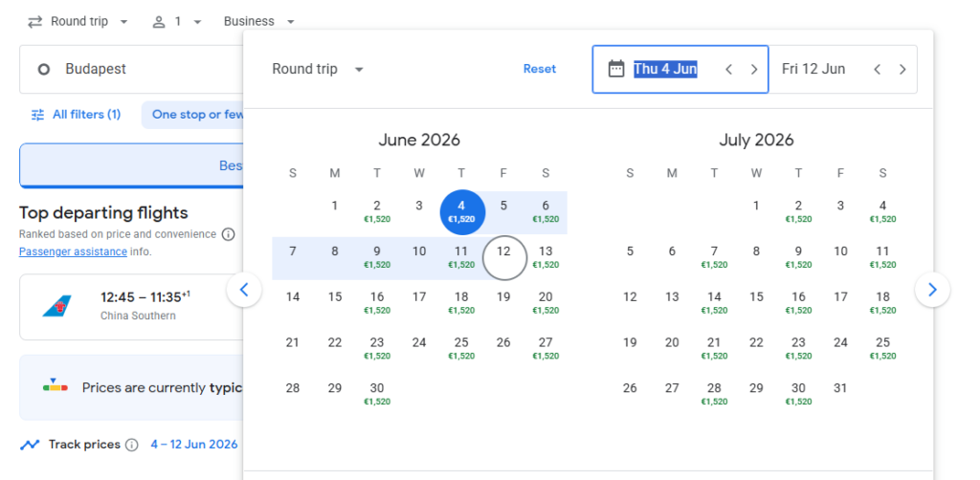Image resolution: width=980 pixels, height=480 pixels.
Task: Click the 4 – 12 Jun 2026 tracking link
Action: click(194, 445)
